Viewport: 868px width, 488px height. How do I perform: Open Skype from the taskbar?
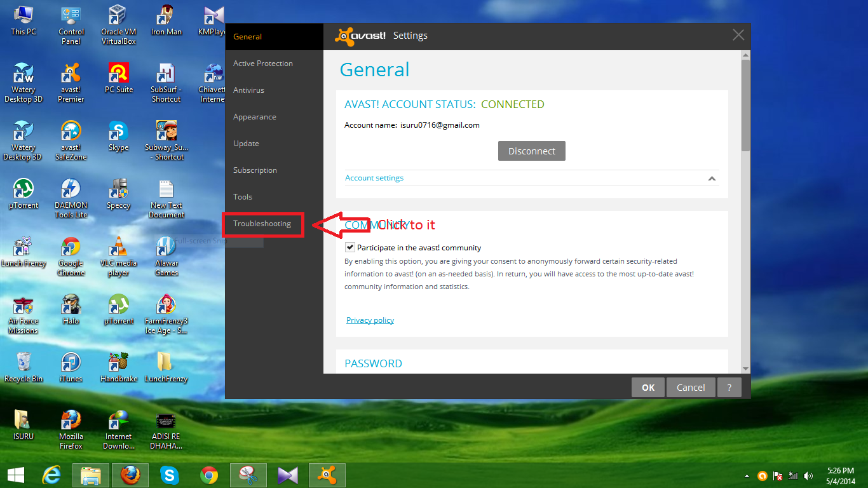(170, 475)
